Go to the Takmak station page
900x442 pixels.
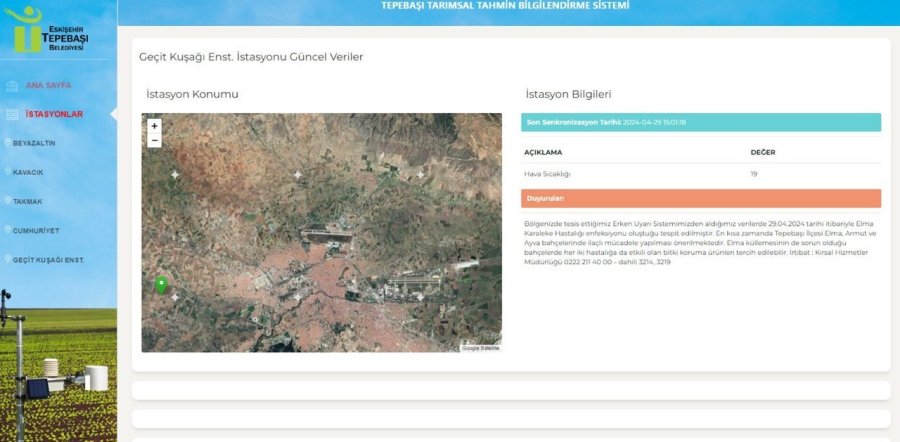[x=28, y=201]
